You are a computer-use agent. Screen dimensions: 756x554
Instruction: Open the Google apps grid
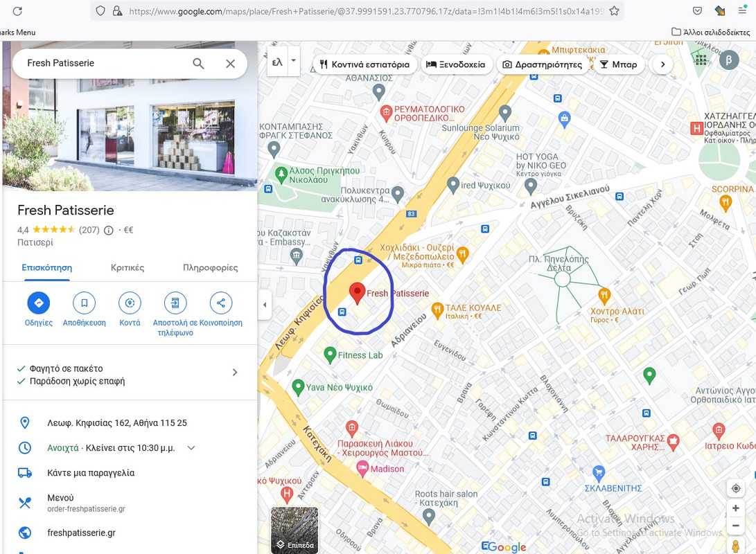tap(701, 60)
